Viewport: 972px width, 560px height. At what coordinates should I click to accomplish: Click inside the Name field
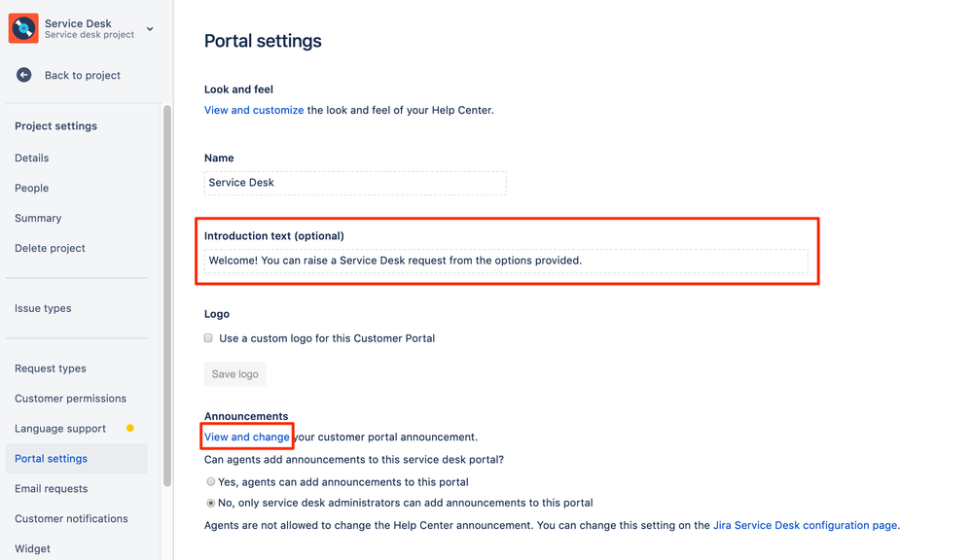pyautogui.click(x=354, y=183)
